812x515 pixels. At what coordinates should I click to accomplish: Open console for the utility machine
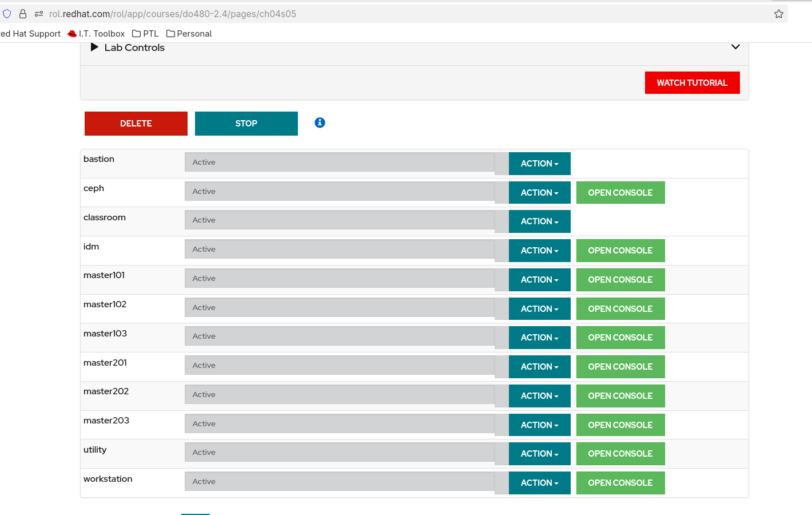point(620,454)
